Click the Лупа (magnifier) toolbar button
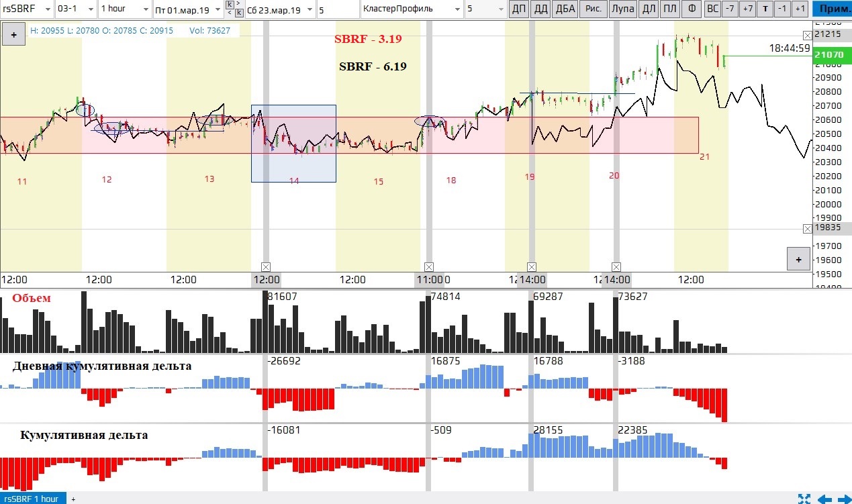852x504 pixels. coord(622,9)
